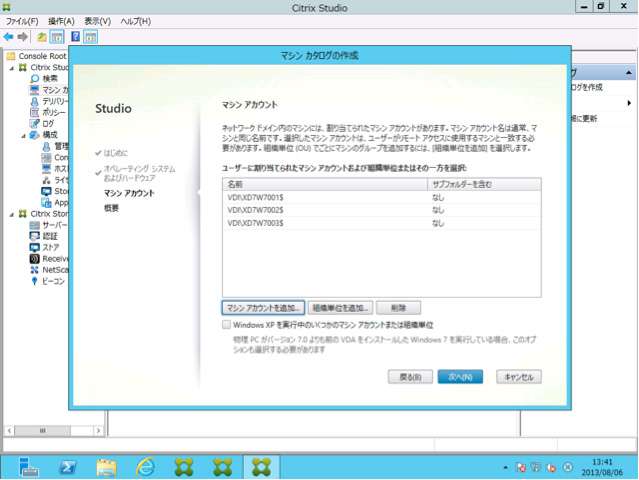639x480 pixels.
Task: Select the Receiver for Web node icon
Action: click(x=35, y=259)
